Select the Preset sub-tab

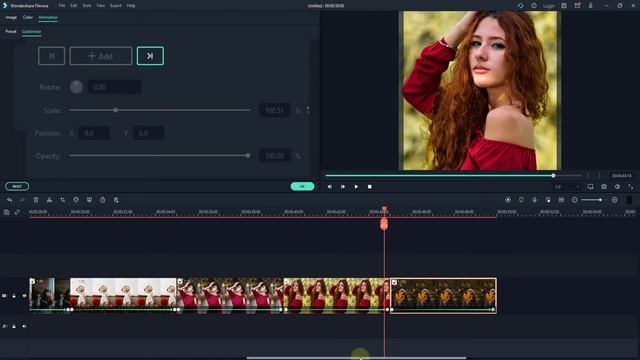pyautogui.click(x=11, y=31)
